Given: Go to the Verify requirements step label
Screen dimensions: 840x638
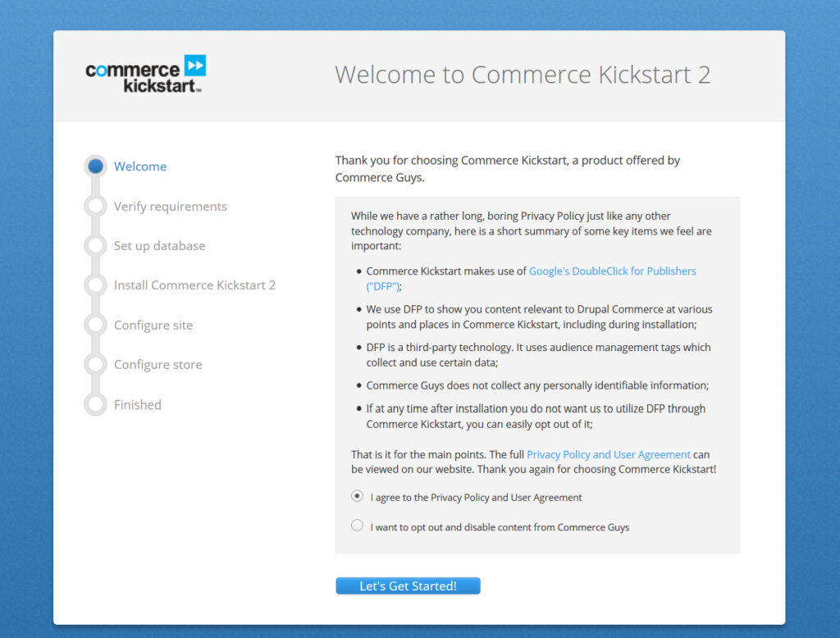Looking at the screenshot, I should pos(171,207).
